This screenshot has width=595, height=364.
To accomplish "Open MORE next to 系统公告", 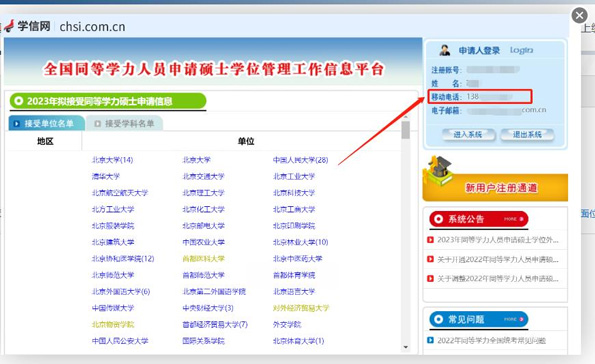I will click(x=513, y=219).
